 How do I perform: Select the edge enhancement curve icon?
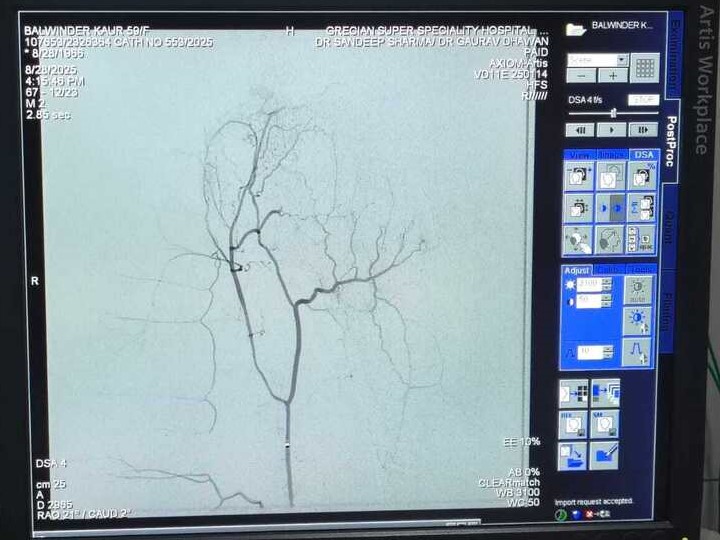(x=638, y=351)
